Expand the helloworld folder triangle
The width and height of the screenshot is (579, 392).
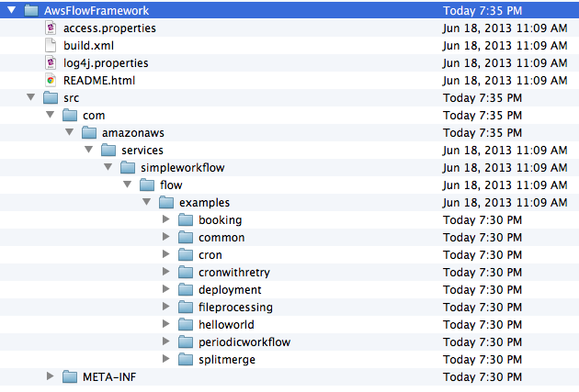point(166,324)
